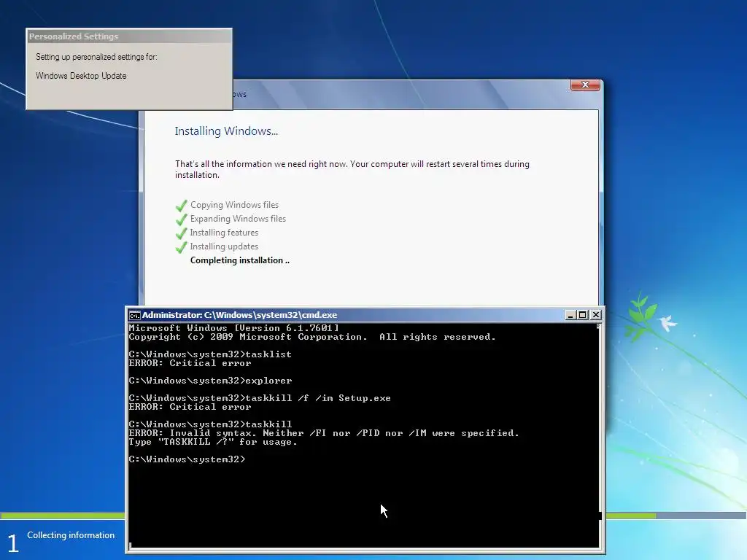Click the 'taskkill /f /im Setup.exe' line

[x=260, y=398]
